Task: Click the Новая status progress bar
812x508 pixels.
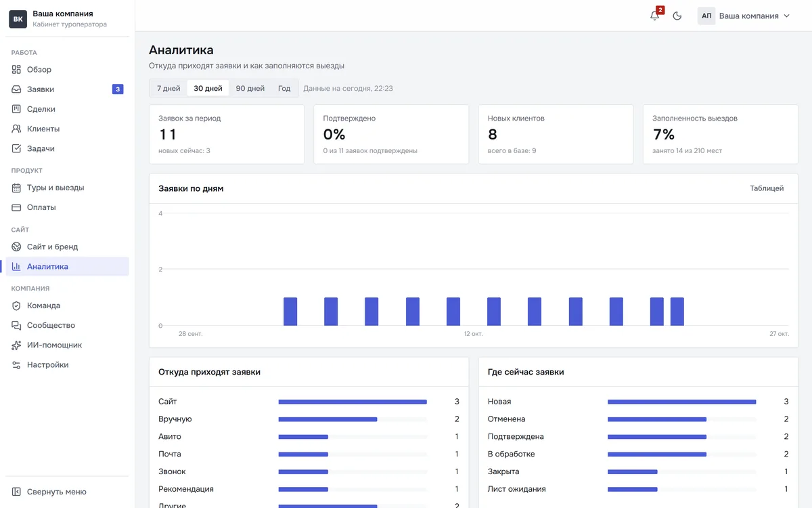Action: (x=682, y=402)
